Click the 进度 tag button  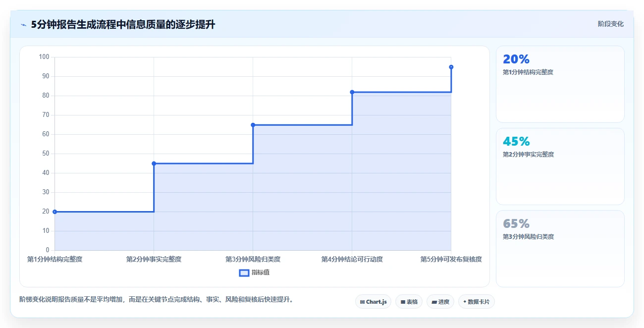pyautogui.click(x=440, y=302)
